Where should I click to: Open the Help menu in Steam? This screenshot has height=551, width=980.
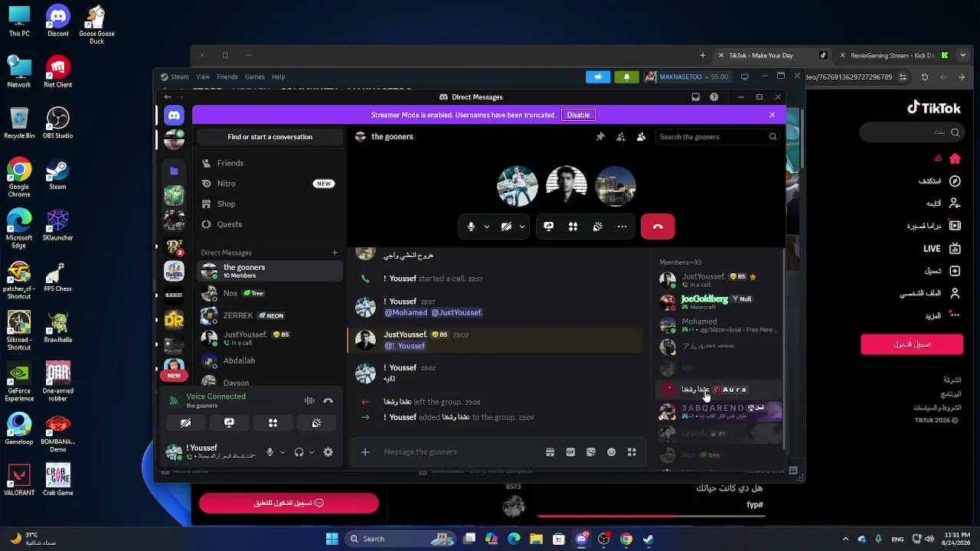(x=278, y=77)
